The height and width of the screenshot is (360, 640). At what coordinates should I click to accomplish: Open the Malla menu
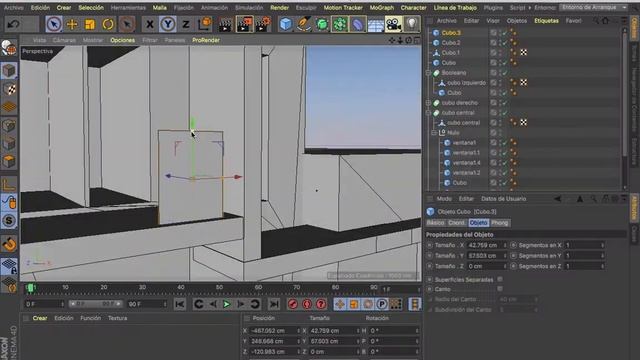coord(160,8)
